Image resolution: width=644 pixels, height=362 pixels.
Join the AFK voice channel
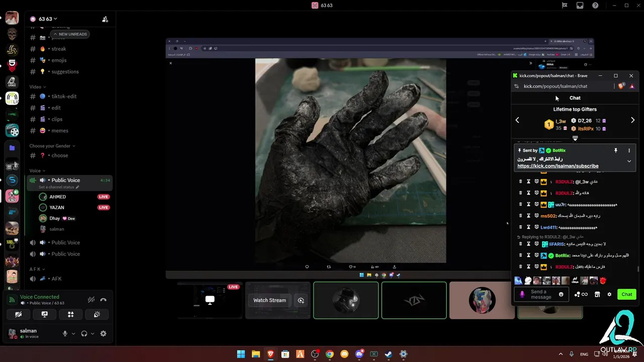(70, 279)
